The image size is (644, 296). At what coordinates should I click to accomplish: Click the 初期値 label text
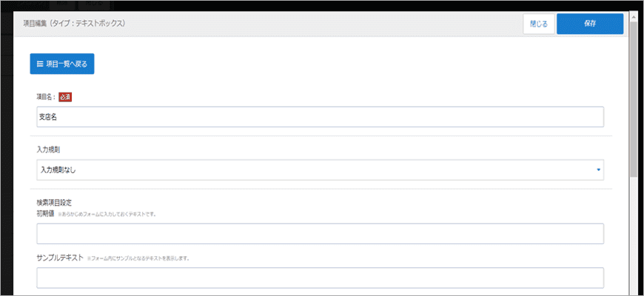click(47, 213)
